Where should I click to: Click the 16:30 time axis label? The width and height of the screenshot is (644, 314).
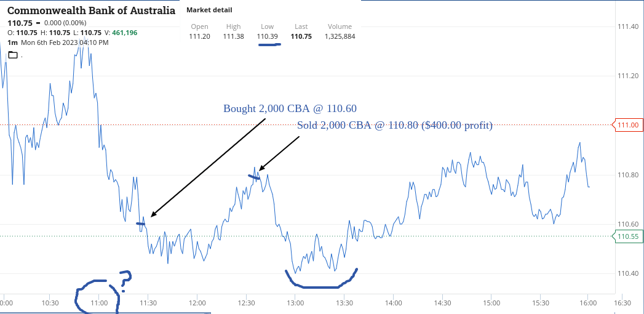[x=622, y=303]
